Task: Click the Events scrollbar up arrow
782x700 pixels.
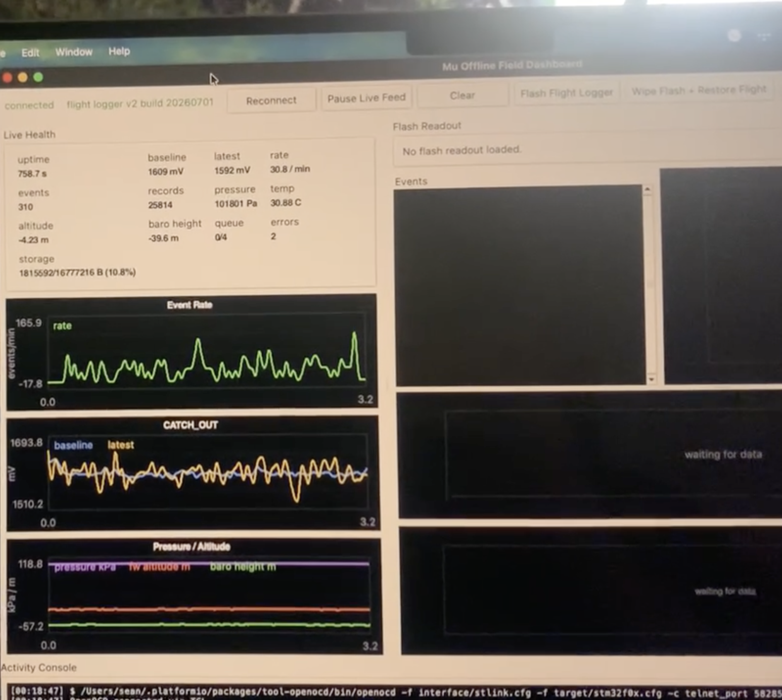Action: 648,189
